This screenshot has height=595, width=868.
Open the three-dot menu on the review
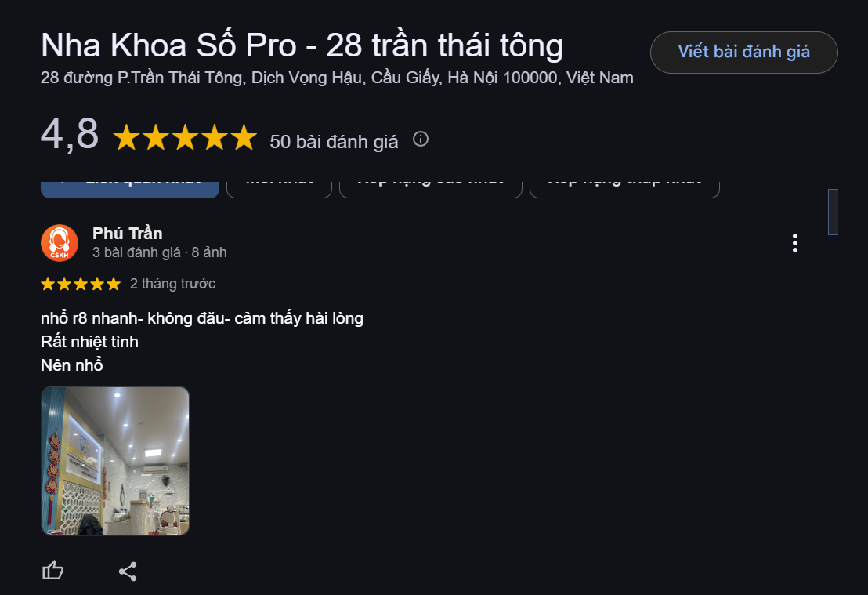[x=795, y=243]
